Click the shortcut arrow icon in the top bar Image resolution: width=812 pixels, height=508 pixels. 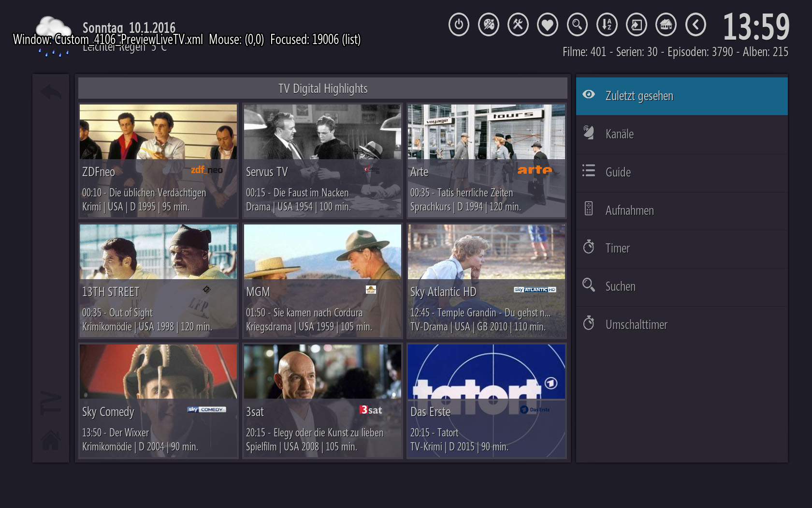[x=637, y=25]
